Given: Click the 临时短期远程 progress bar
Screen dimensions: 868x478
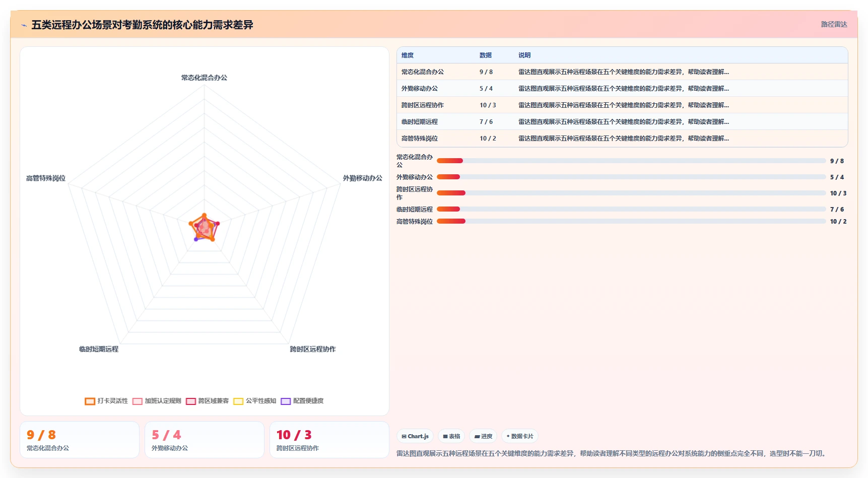Looking at the screenshot, I should (x=631, y=210).
